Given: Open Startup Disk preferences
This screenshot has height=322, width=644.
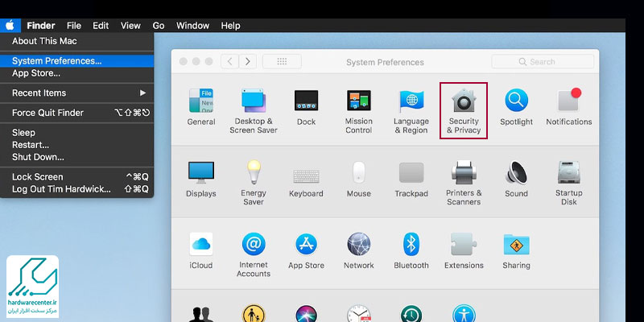Looking at the screenshot, I should 569,183.
